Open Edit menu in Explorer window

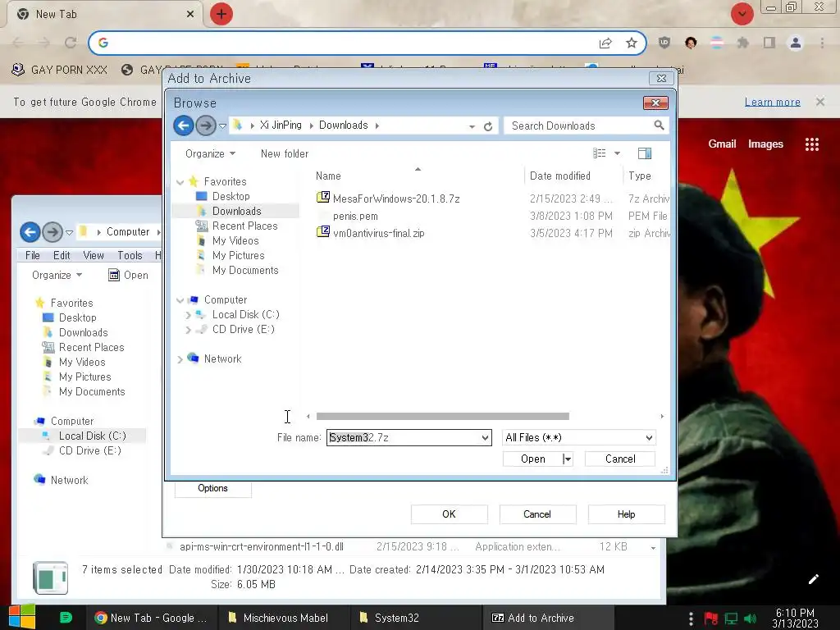[62, 256]
